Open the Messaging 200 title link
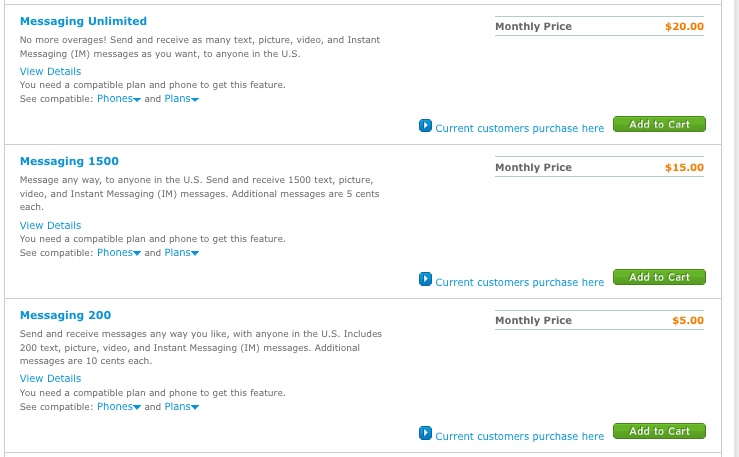 coord(66,315)
